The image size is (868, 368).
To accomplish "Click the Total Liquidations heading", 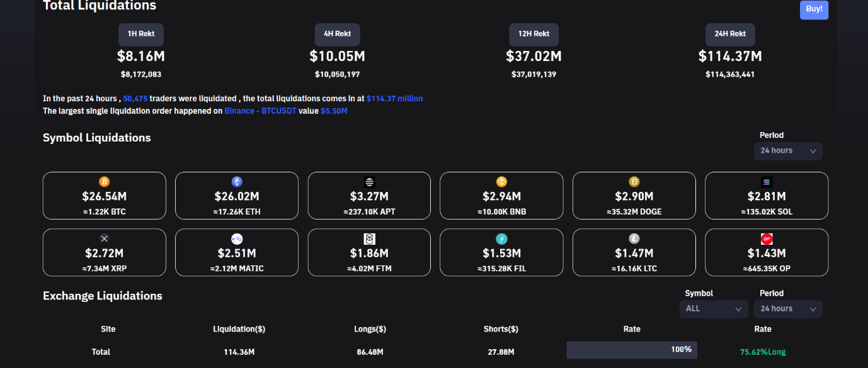I will (x=100, y=6).
